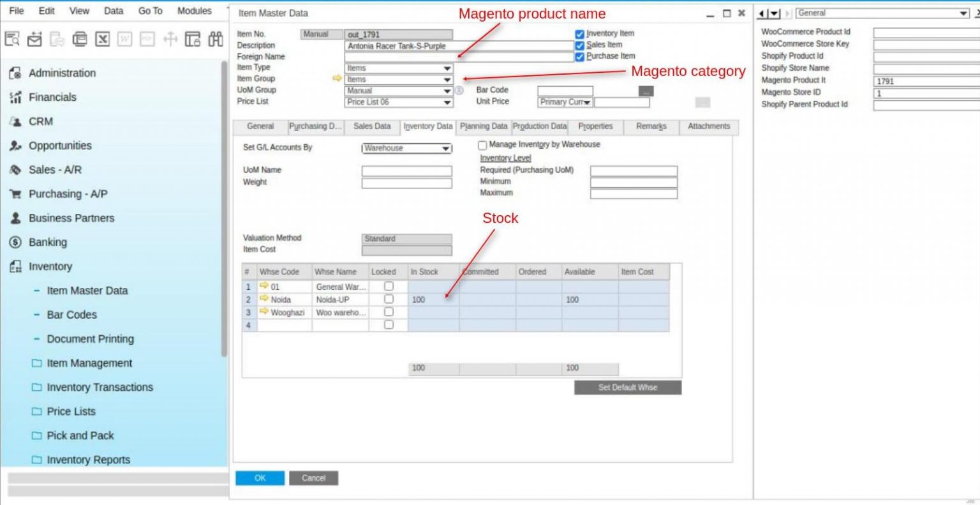Open the Set G/L Accounts By dropdown

tap(445, 148)
